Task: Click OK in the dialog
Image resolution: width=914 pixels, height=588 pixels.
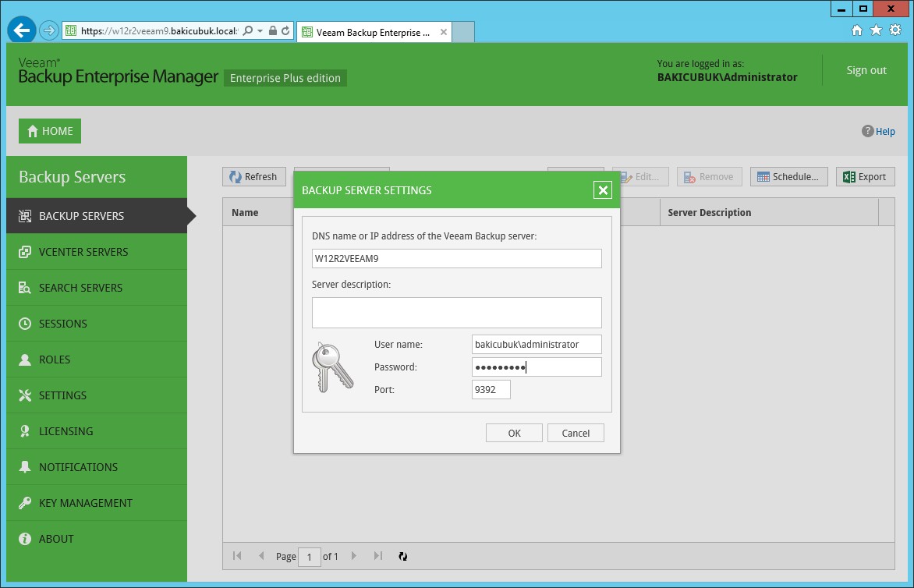Action: pos(514,433)
